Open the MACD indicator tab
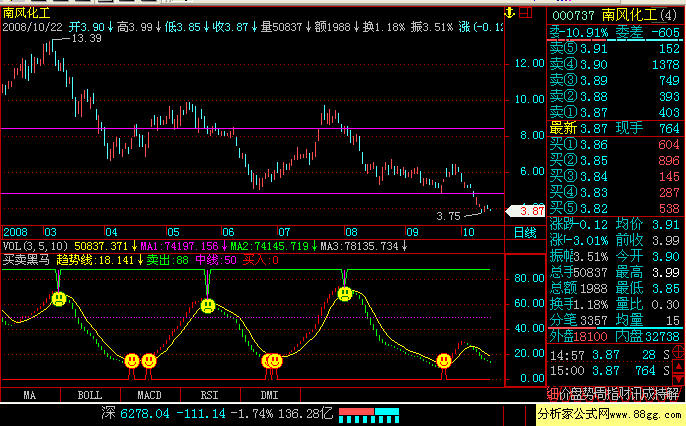This screenshot has height=426, width=686. pyautogui.click(x=150, y=395)
